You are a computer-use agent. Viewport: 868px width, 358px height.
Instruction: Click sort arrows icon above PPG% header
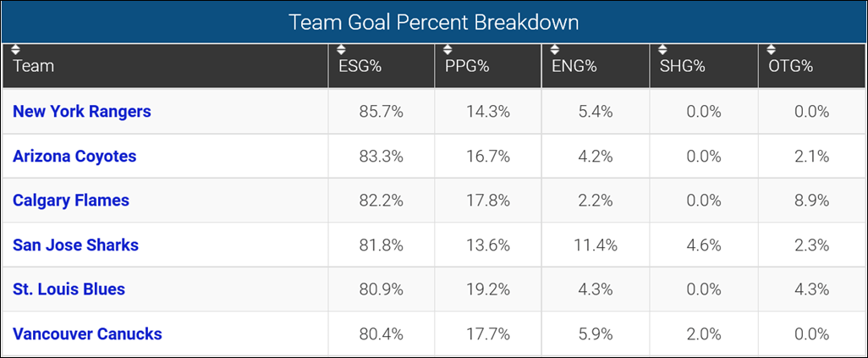pyautogui.click(x=448, y=49)
